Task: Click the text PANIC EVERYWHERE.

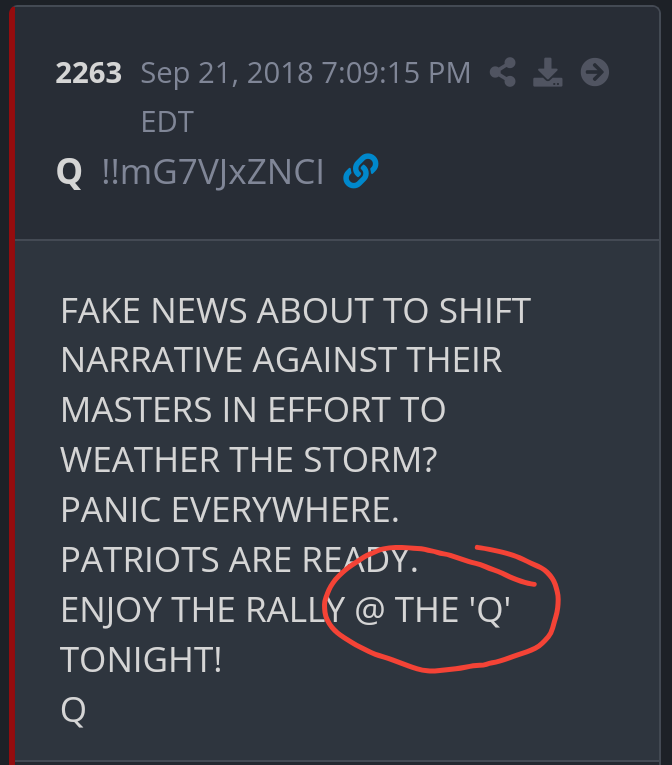Action: click(230, 510)
